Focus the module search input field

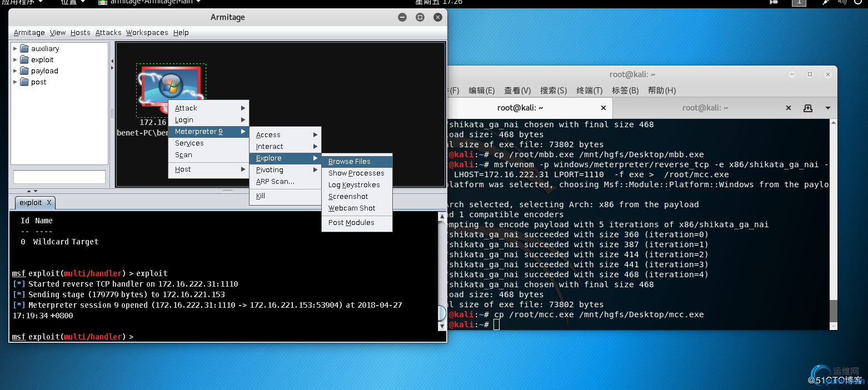click(x=59, y=177)
